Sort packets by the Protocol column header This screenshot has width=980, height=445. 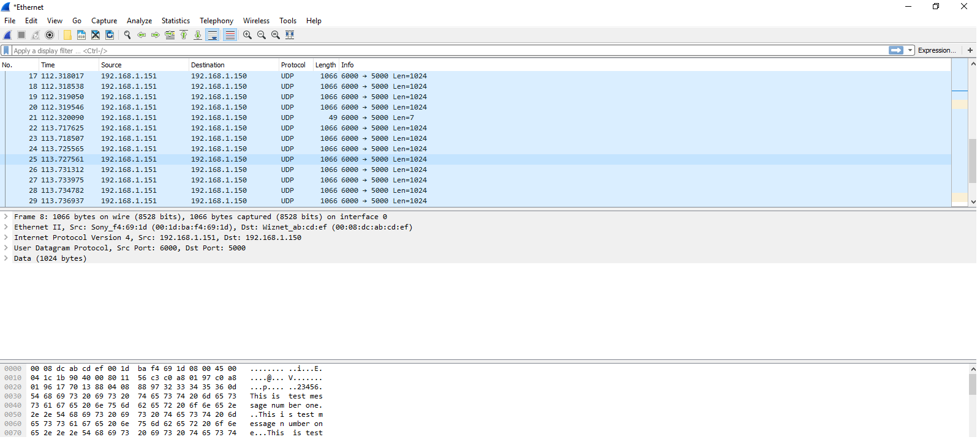point(296,65)
